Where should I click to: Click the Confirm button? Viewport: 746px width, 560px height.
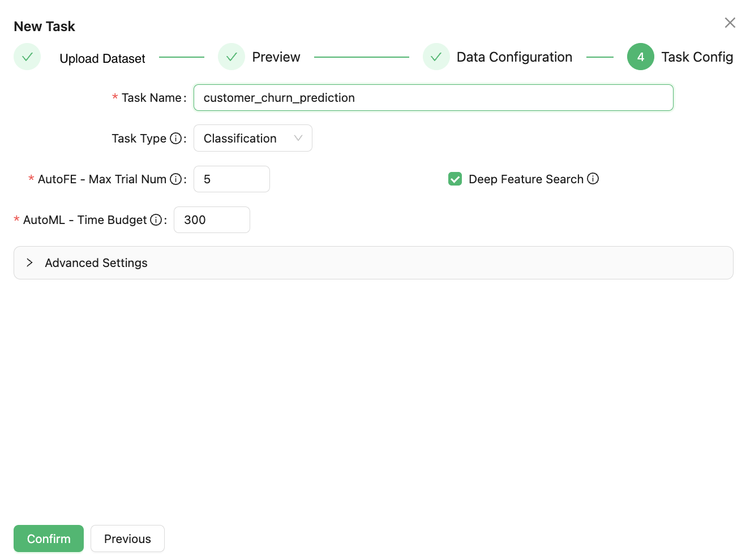click(x=49, y=539)
